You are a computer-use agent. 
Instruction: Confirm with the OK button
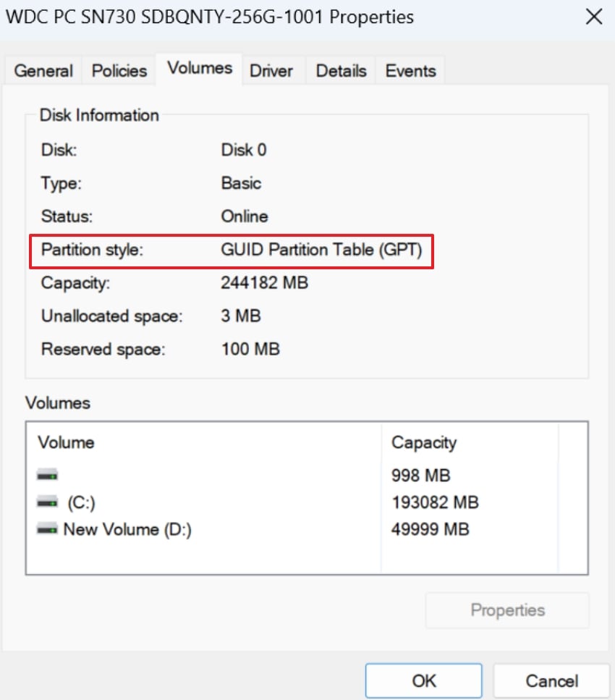pos(423,680)
